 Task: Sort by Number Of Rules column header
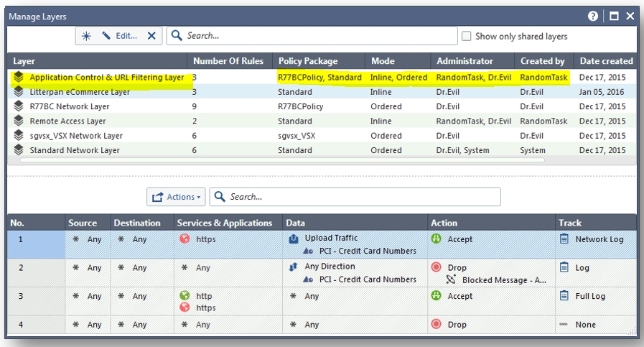228,61
